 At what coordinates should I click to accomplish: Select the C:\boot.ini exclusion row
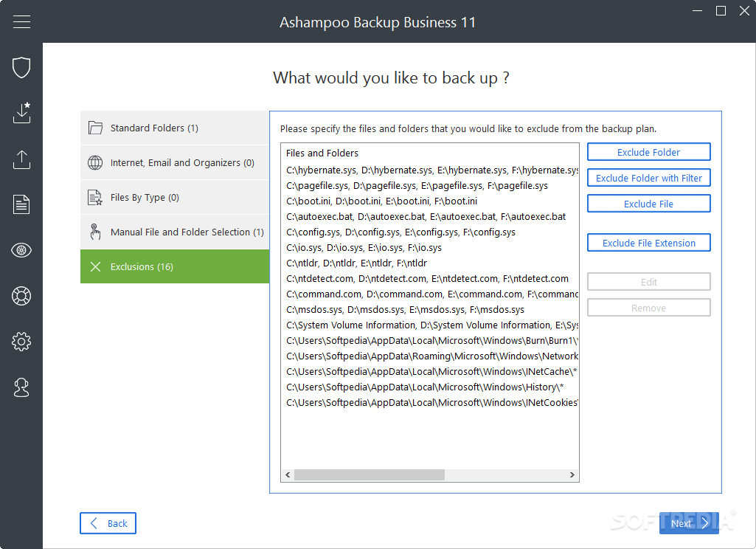[x=429, y=201]
